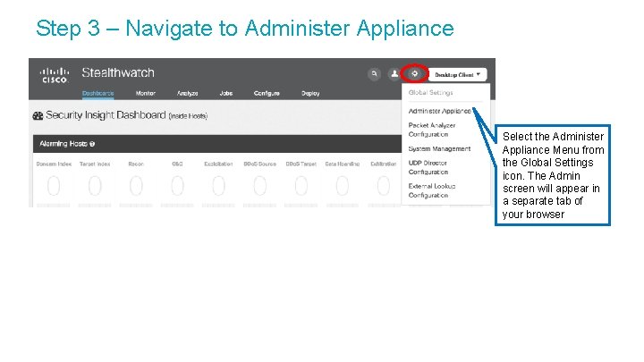Select System Management menu entry
The image size is (644, 362).
(x=439, y=148)
